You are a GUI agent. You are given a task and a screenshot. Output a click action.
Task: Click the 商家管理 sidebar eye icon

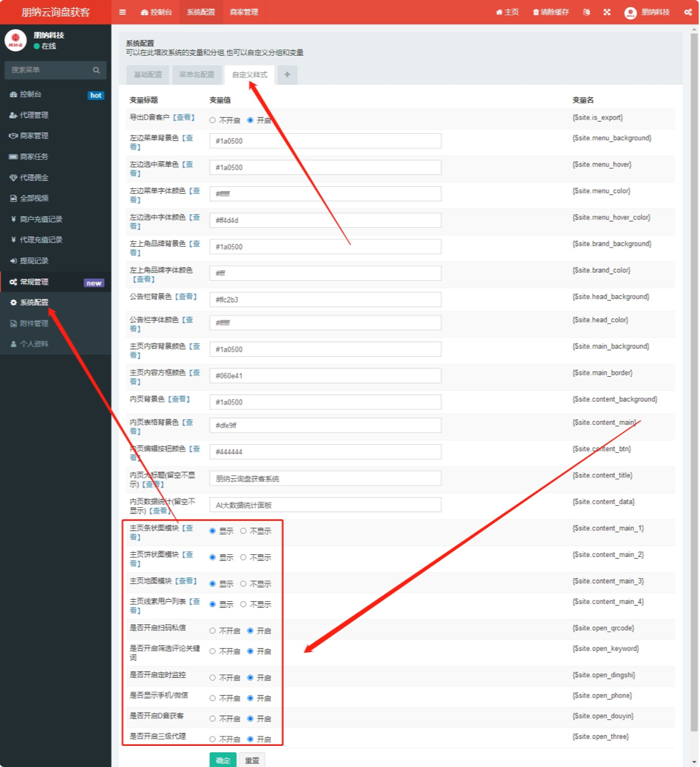[13, 135]
